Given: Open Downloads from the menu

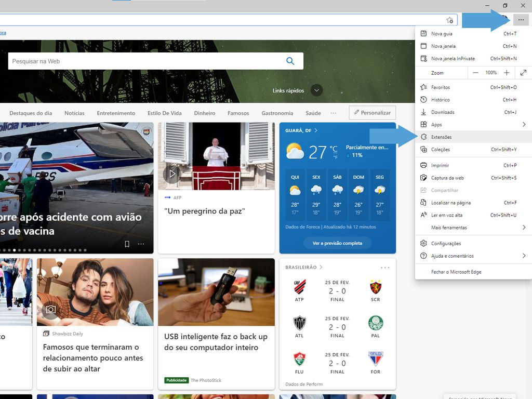Looking at the screenshot, I should click(473, 112).
